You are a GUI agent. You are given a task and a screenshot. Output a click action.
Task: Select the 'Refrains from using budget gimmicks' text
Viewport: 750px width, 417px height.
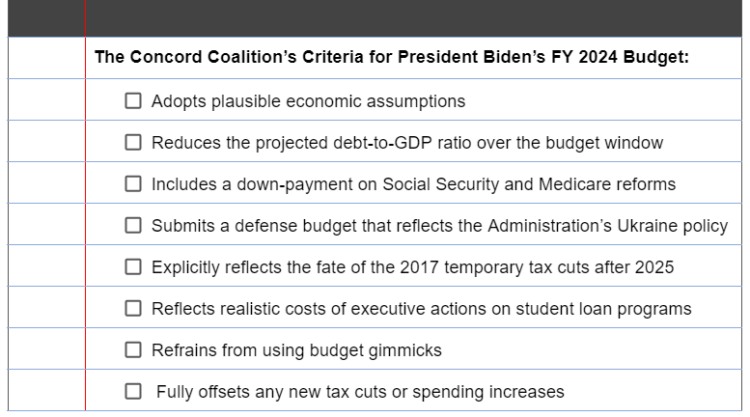[297, 351]
